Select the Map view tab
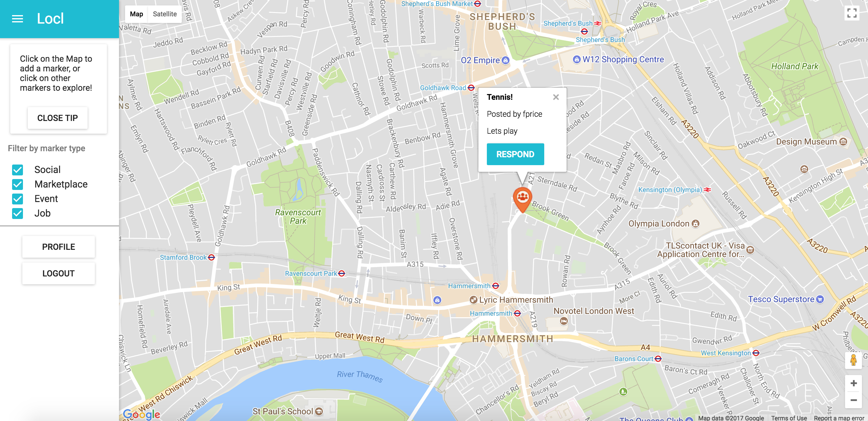Screen dimensions: 868x421 point(137,14)
